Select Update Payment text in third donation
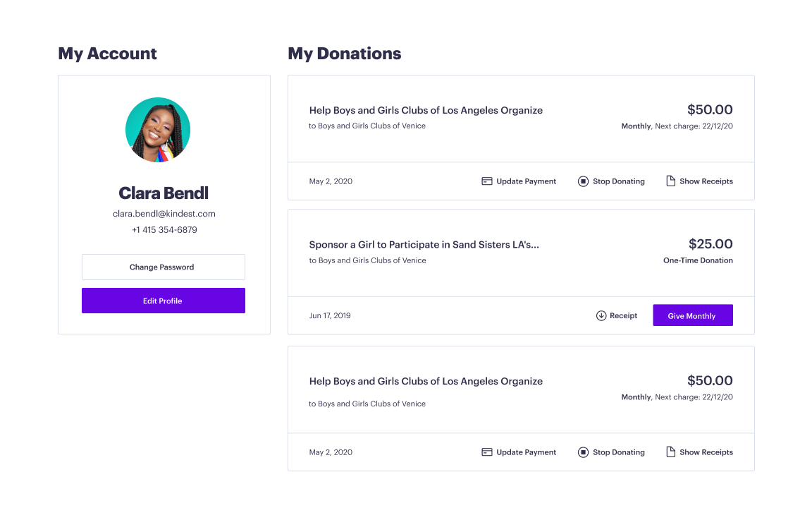Image resolution: width=812 pixels, height=508 pixels. 526,452
